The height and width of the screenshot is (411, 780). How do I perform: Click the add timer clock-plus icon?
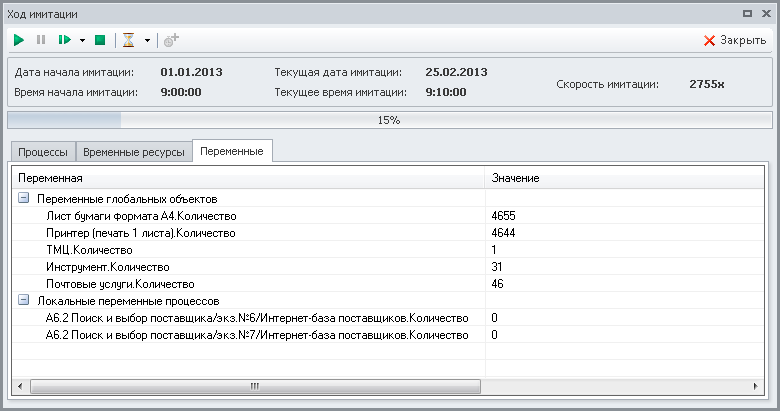171,40
